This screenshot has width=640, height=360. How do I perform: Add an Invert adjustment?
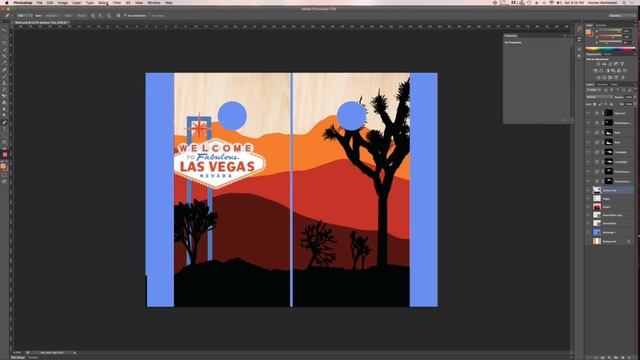click(598, 78)
